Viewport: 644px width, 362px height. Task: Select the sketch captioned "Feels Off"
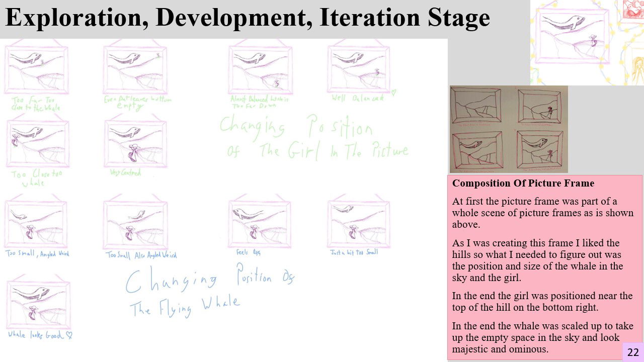click(260, 224)
